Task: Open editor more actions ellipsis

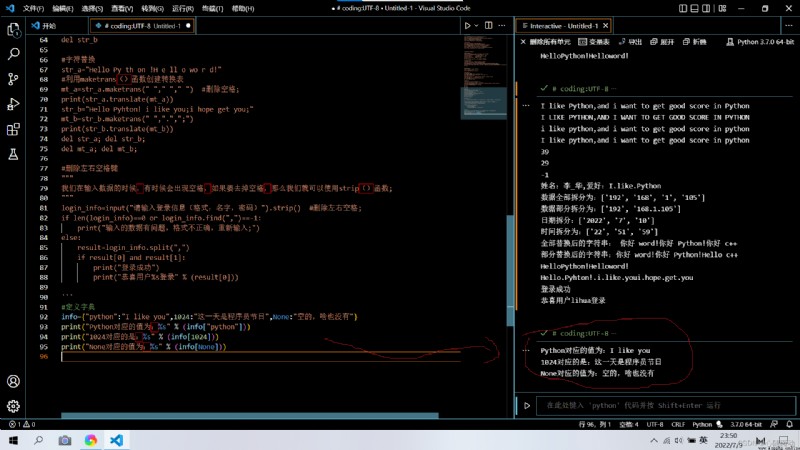Action: click(x=502, y=26)
